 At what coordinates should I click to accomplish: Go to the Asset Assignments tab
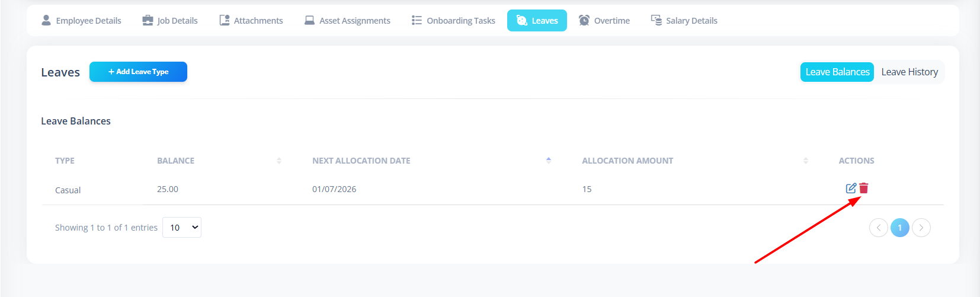(x=347, y=21)
